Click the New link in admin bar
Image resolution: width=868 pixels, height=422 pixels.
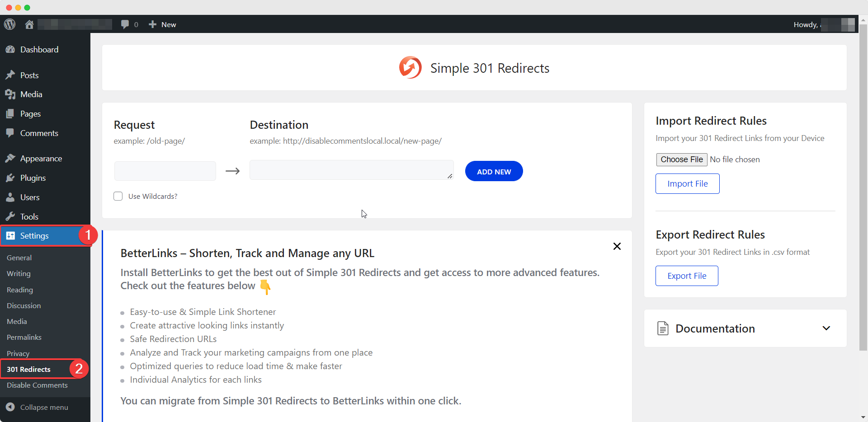pos(169,24)
